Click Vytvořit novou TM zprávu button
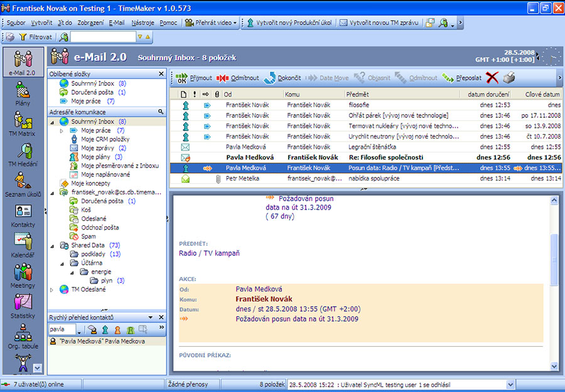 pyautogui.click(x=379, y=23)
